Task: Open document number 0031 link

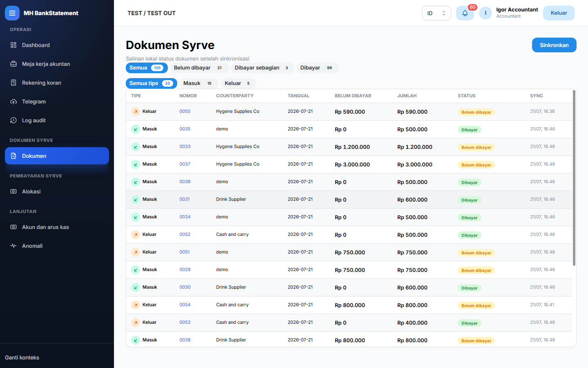Action: pyautogui.click(x=185, y=199)
